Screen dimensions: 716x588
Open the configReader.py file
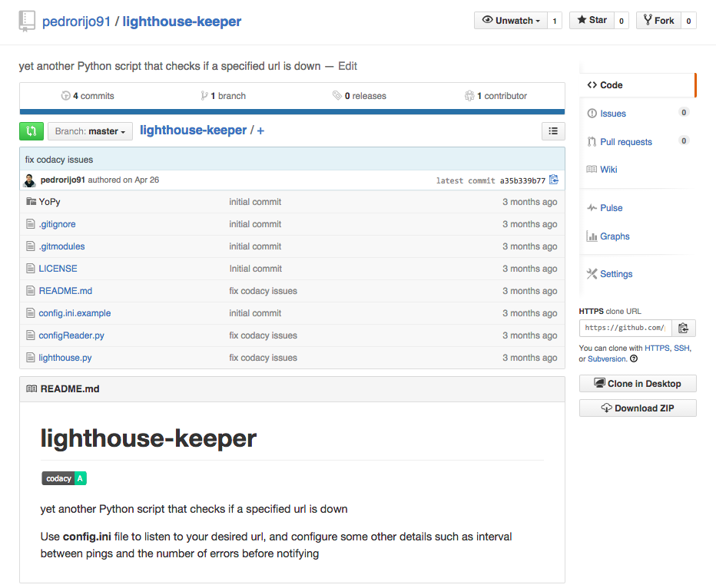click(71, 335)
